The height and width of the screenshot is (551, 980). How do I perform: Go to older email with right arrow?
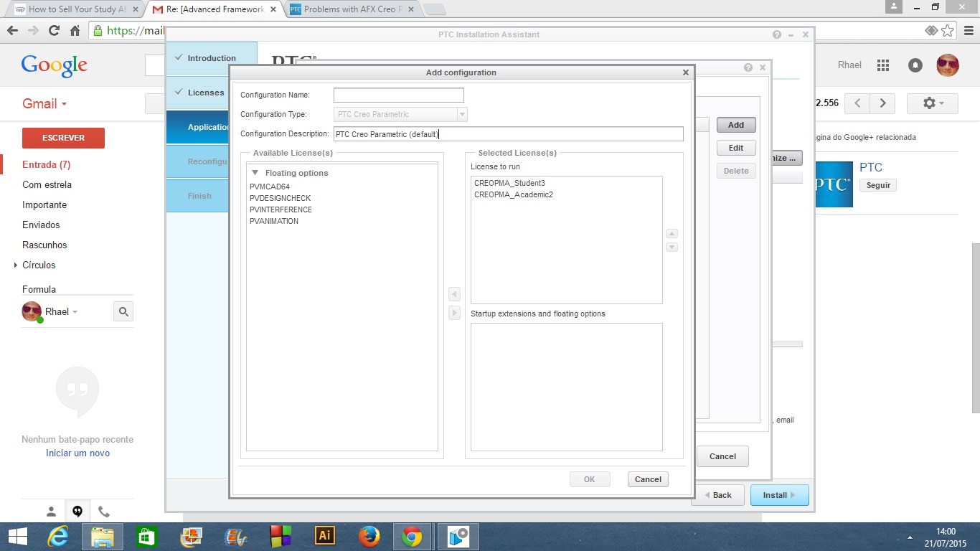click(882, 103)
